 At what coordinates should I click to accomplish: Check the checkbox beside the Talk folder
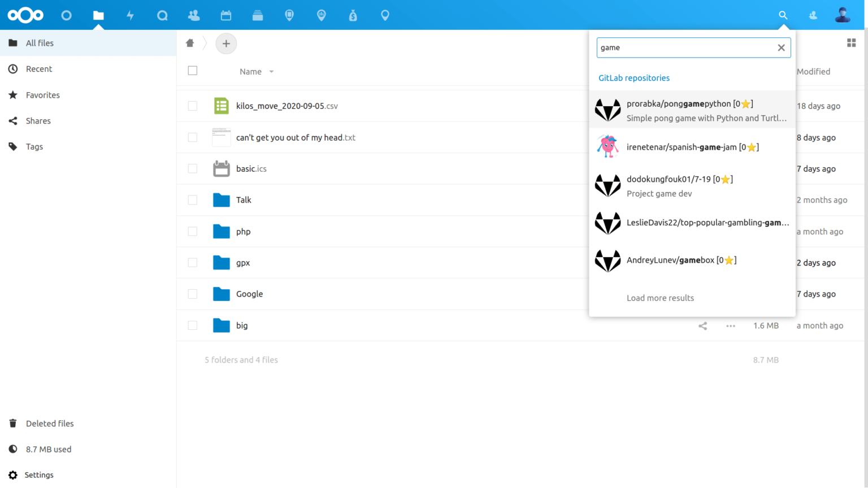[192, 200]
